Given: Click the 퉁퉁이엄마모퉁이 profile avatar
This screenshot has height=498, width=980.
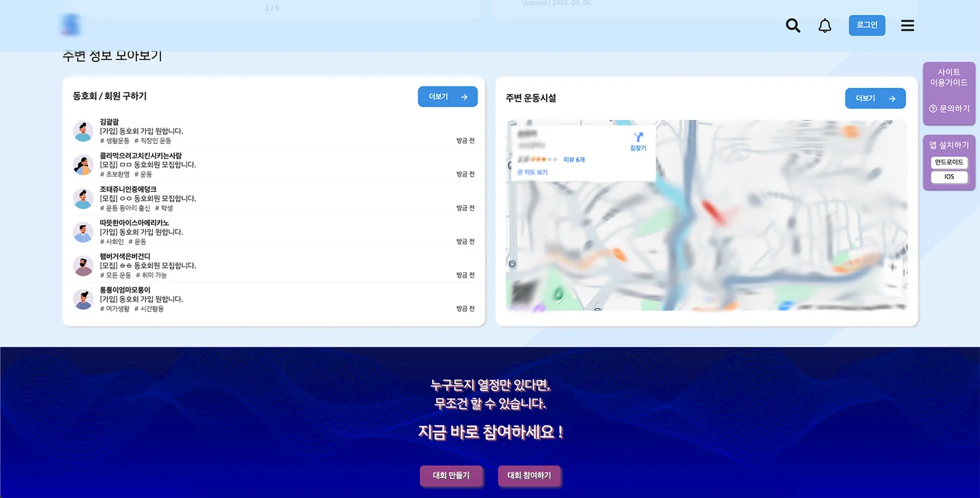Looking at the screenshot, I should click(83, 299).
